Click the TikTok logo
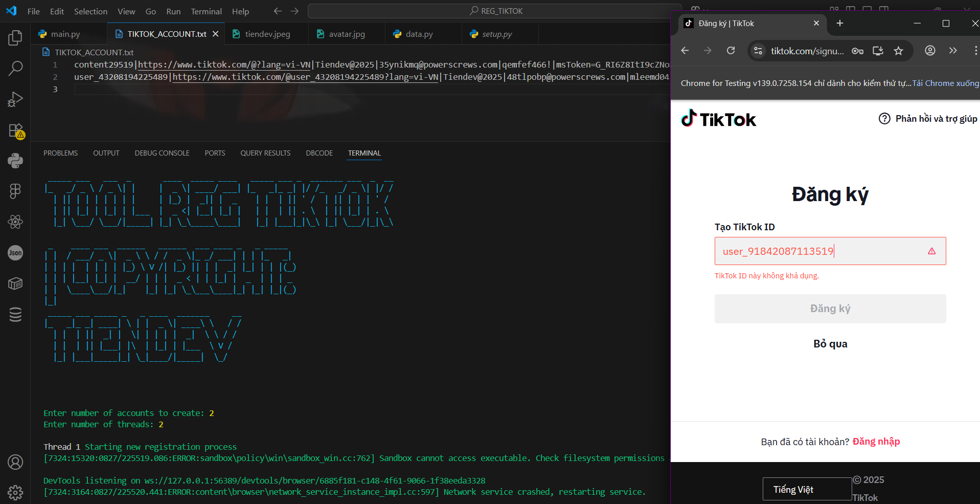980x504 pixels. click(x=719, y=119)
